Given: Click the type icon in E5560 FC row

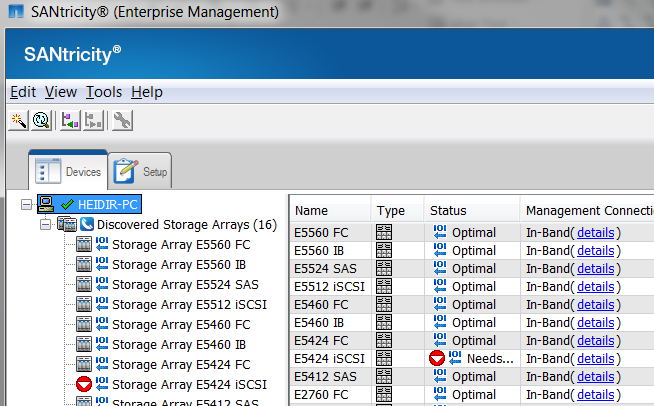Looking at the screenshot, I should pos(384,232).
